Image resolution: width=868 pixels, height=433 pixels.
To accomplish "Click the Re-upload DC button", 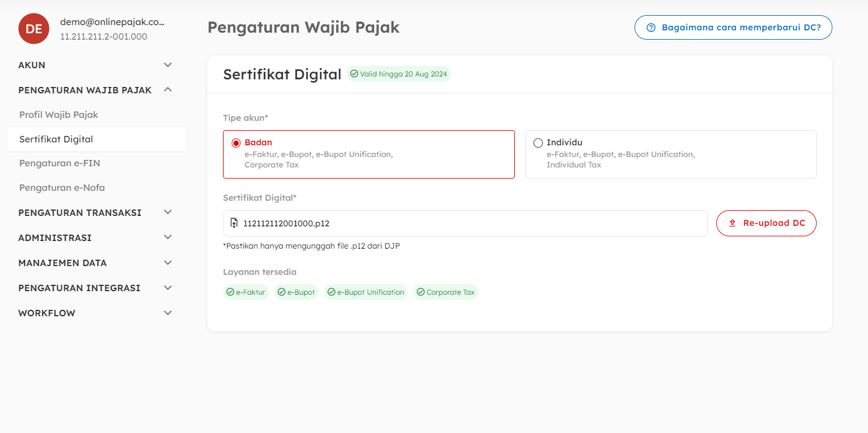I will coord(766,223).
